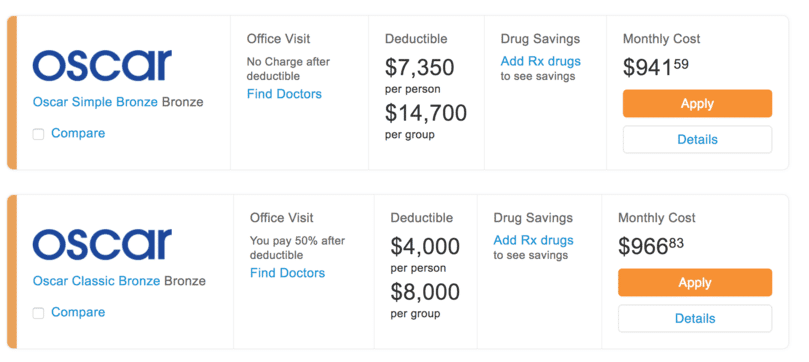Screen dimensions: 809x362
Task: View Details of the Oscar Classic Bronze plan
Action: tap(695, 319)
